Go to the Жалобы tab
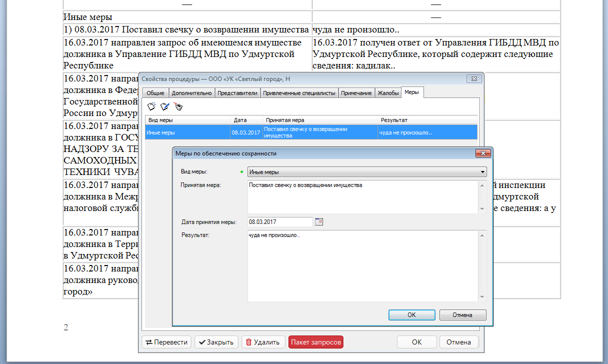The image size is (608, 364). coord(388,93)
